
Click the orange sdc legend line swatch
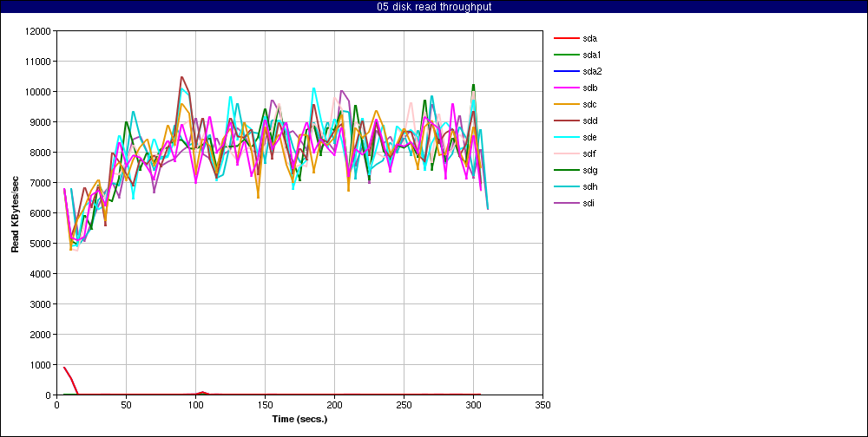click(x=566, y=105)
